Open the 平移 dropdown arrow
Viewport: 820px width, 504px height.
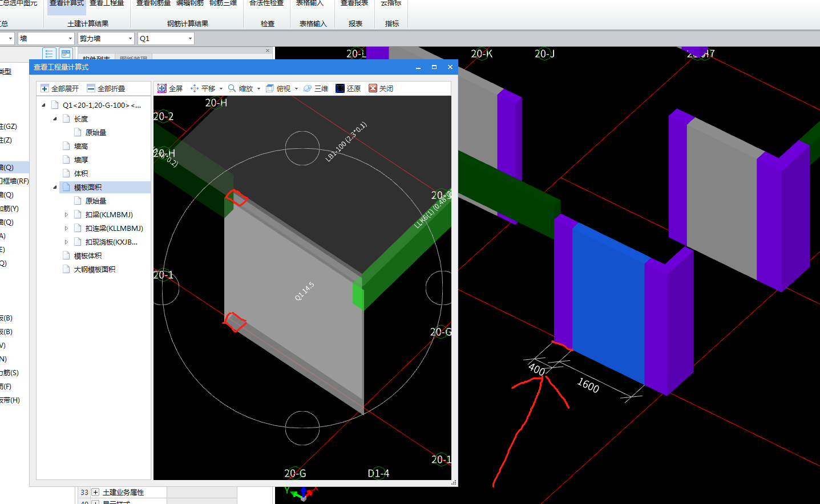tap(221, 89)
